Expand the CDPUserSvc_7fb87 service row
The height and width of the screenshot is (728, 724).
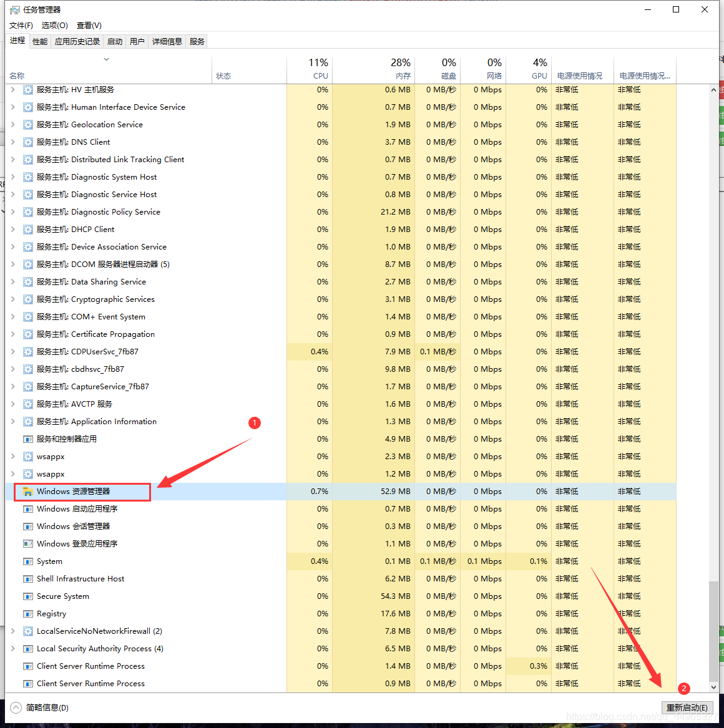13,352
